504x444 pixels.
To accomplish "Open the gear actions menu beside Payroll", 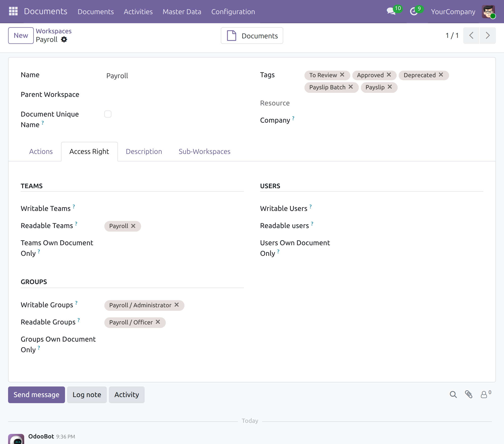I will click(64, 40).
